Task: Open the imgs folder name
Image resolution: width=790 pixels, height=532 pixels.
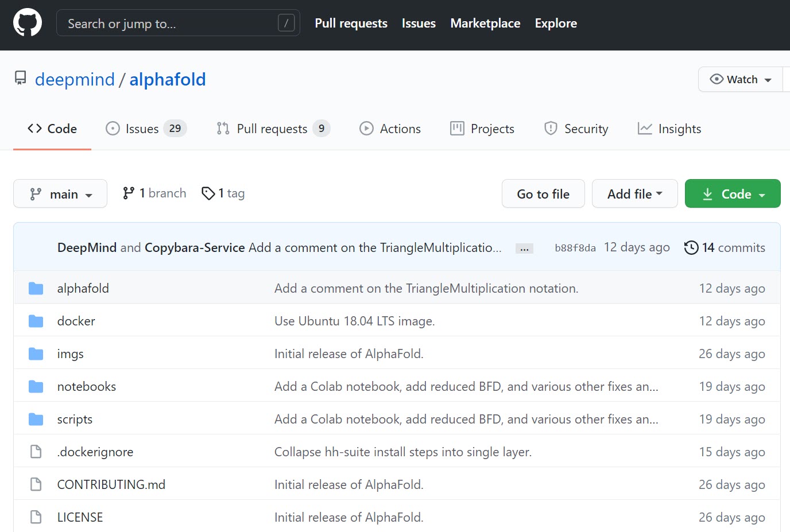Action: point(71,354)
